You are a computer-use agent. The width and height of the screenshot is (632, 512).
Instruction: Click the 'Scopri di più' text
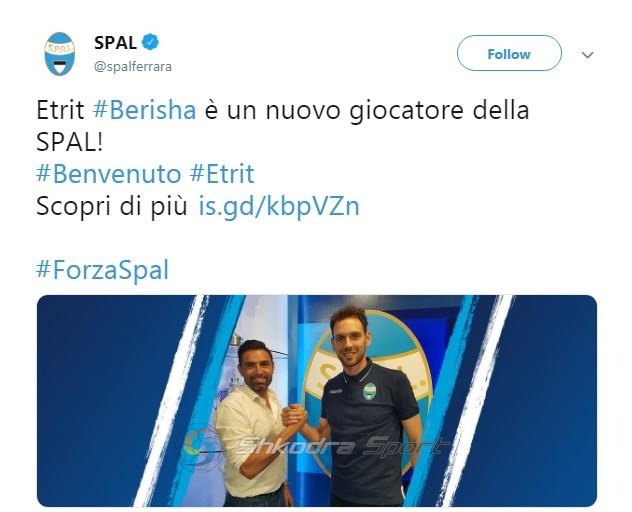tap(112, 207)
